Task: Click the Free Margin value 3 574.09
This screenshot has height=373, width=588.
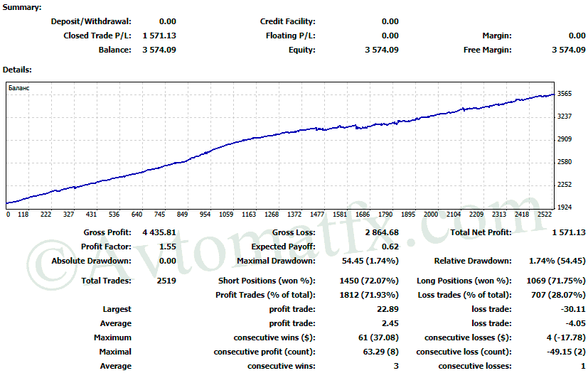Action: [x=569, y=50]
